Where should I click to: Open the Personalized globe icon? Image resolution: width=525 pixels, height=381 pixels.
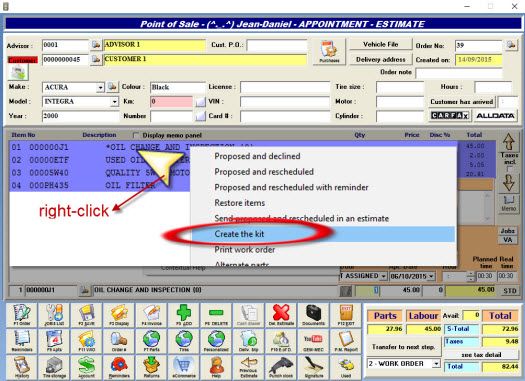pyautogui.click(x=216, y=341)
